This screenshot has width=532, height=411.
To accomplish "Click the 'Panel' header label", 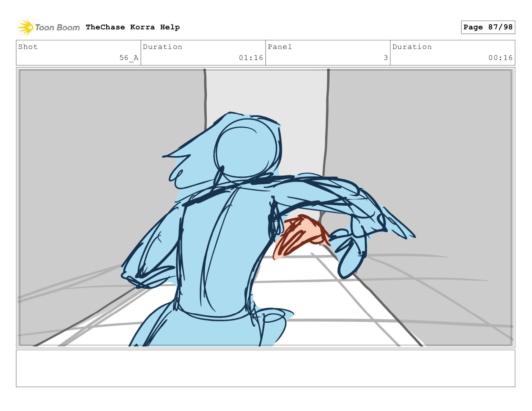I will (x=280, y=47).
